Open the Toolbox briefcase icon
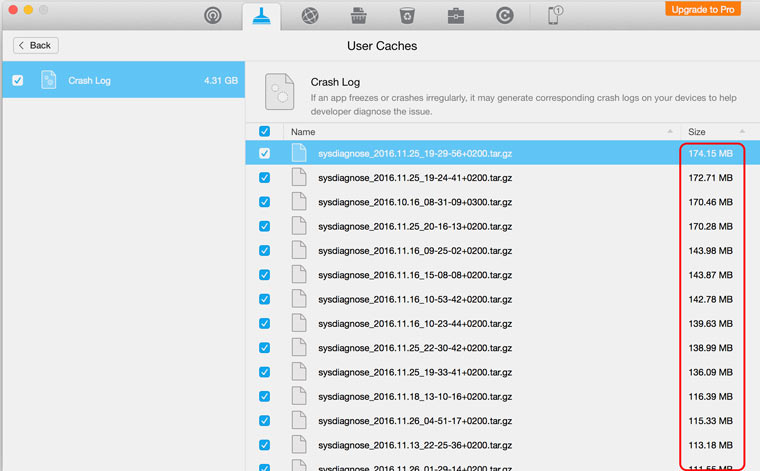The image size is (760, 471). 456,16
